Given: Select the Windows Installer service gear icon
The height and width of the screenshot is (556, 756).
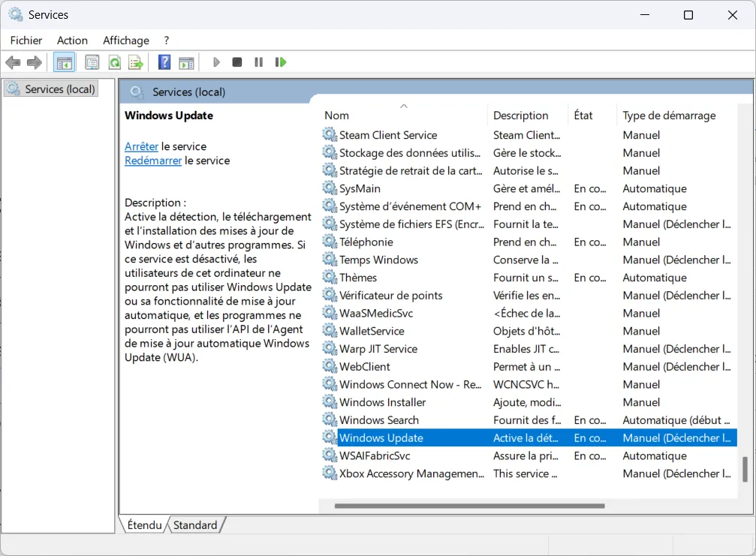Looking at the screenshot, I should 329,401.
